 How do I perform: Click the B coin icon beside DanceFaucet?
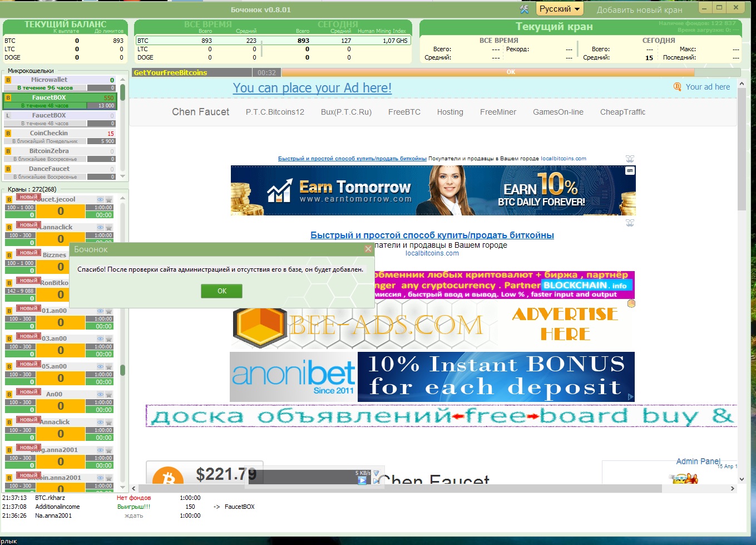tap(8, 169)
